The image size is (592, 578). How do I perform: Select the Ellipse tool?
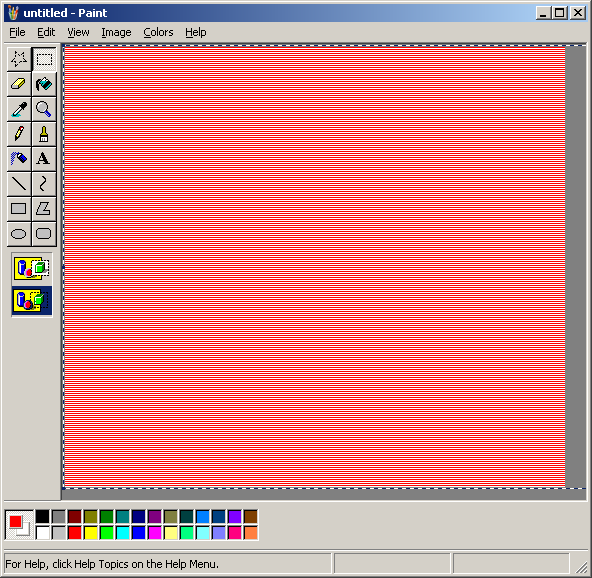click(x=19, y=233)
